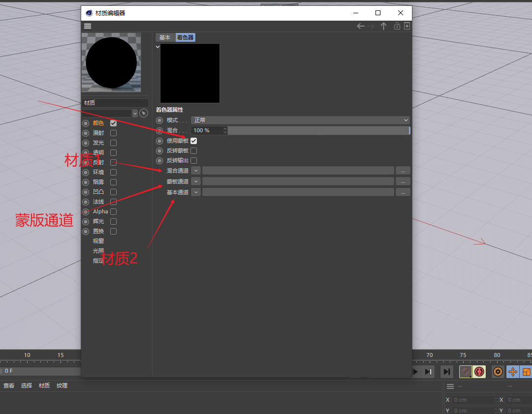The width and height of the screenshot is (532, 414).
Task: Click the 混合 percentage slider bar
Action: 318,130
